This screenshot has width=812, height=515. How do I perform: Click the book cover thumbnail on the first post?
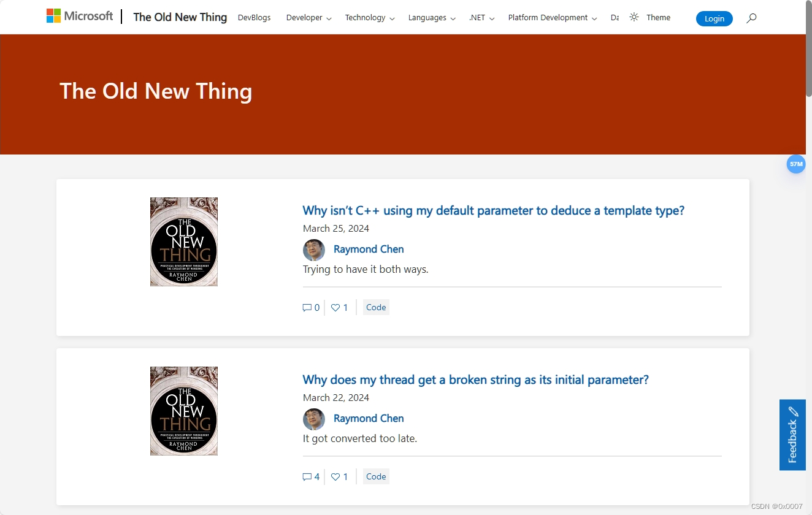click(x=183, y=242)
